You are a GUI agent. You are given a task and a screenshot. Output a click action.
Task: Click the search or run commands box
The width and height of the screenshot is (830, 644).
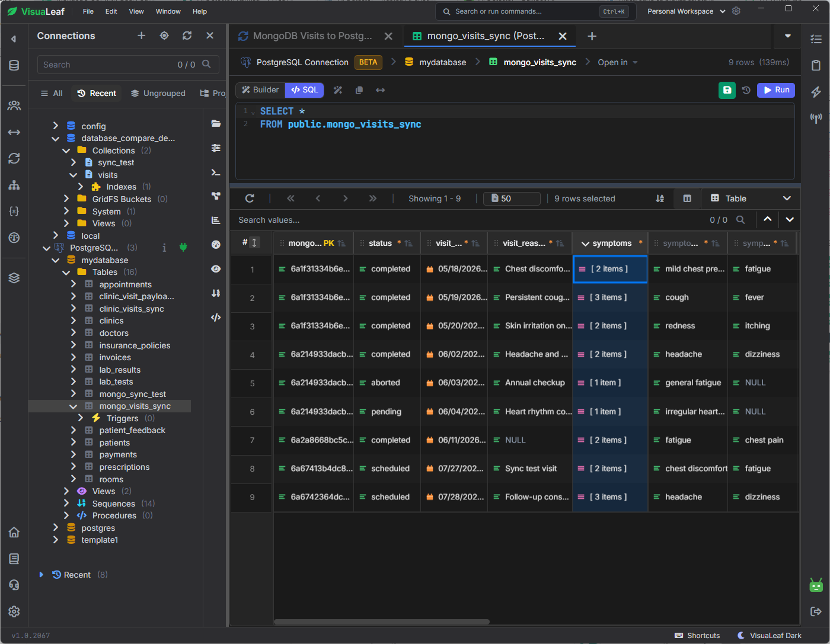pos(535,11)
